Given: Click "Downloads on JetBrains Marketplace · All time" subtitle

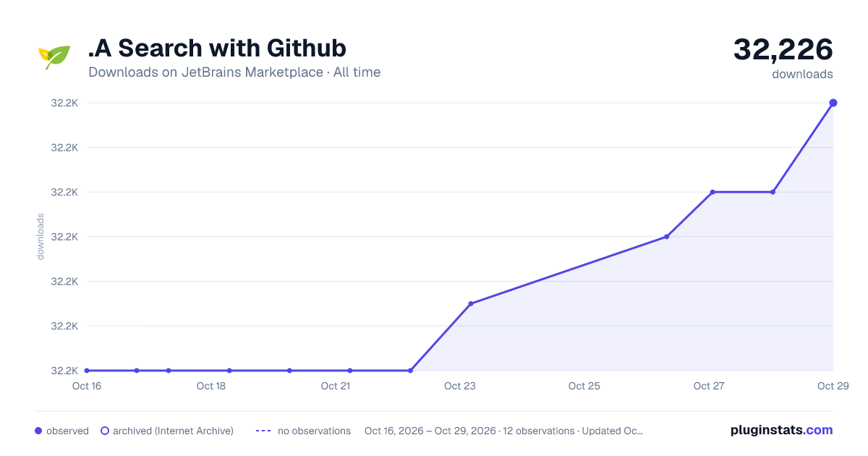Looking at the screenshot, I should point(234,72).
